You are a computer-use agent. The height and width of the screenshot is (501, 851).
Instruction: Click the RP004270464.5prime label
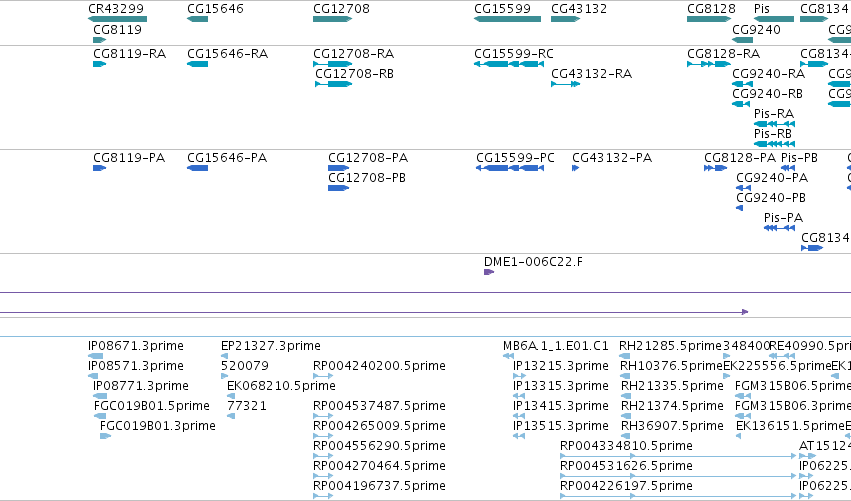pos(379,466)
